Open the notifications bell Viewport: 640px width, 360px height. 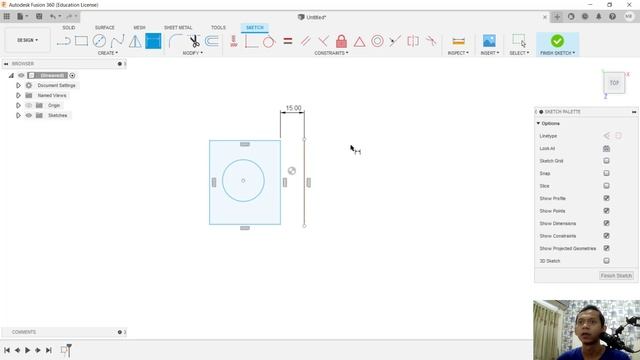coord(598,17)
